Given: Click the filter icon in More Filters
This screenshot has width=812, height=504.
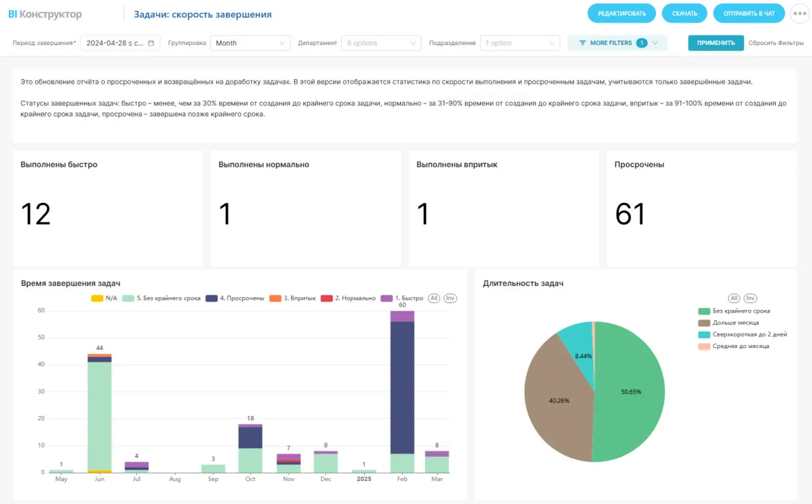Looking at the screenshot, I should [582, 43].
